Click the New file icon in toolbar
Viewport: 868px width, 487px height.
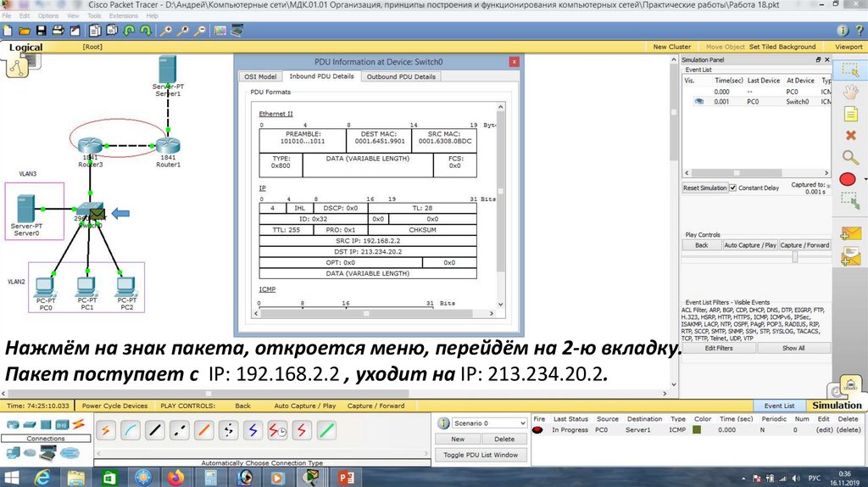coord(7,31)
